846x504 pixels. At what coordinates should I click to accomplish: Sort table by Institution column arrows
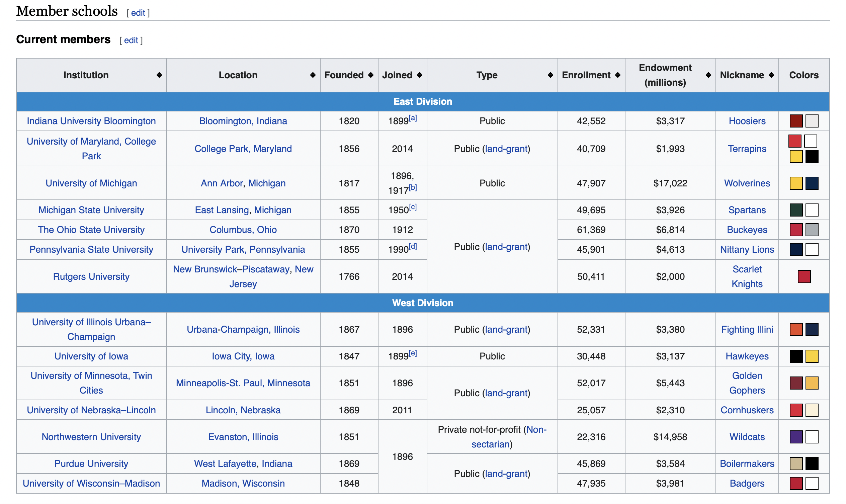tap(159, 75)
